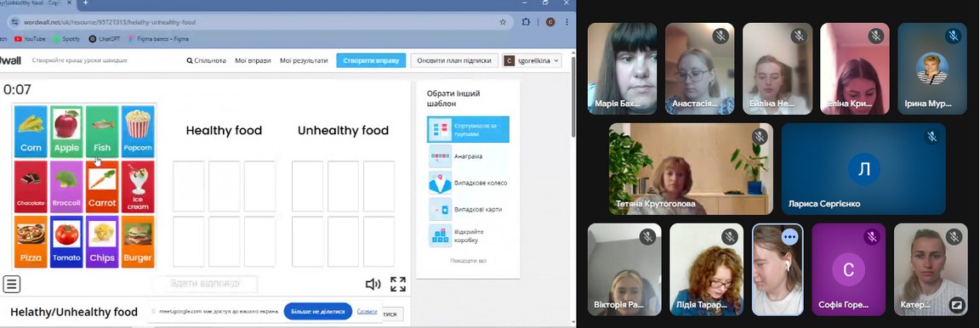The width and height of the screenshot is (980, 328).
Task: Bookmark this page with the star icon
Action: 503,22
